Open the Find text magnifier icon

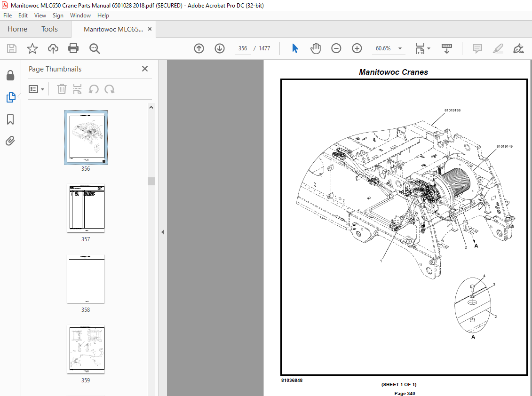tap(95, 48)
